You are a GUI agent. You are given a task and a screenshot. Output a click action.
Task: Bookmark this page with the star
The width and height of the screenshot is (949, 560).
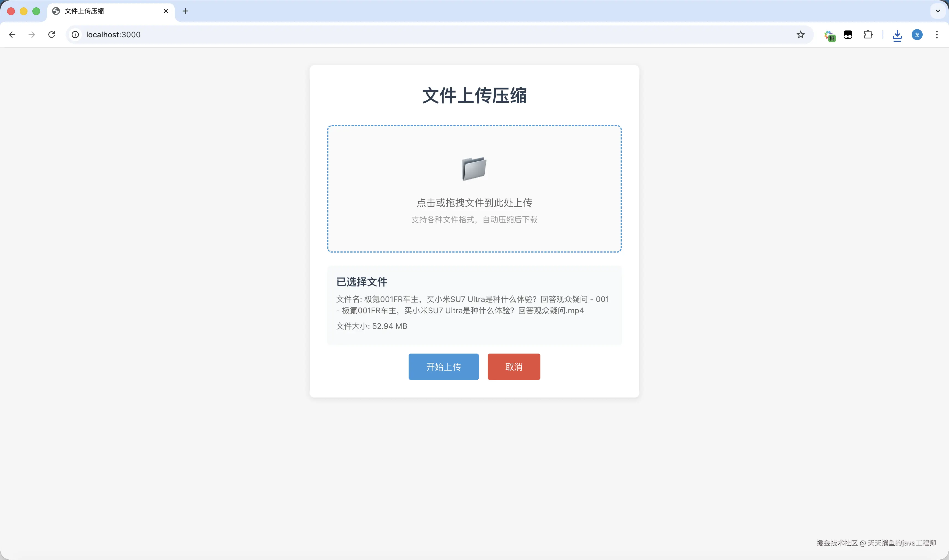pos(801,35)
